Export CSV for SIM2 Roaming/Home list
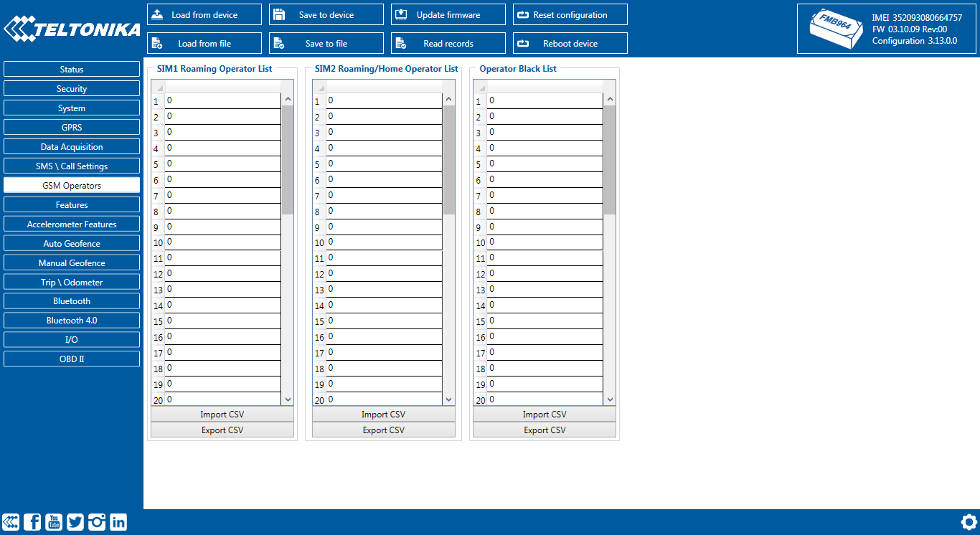The image size is (980, 535). (383, 430)
